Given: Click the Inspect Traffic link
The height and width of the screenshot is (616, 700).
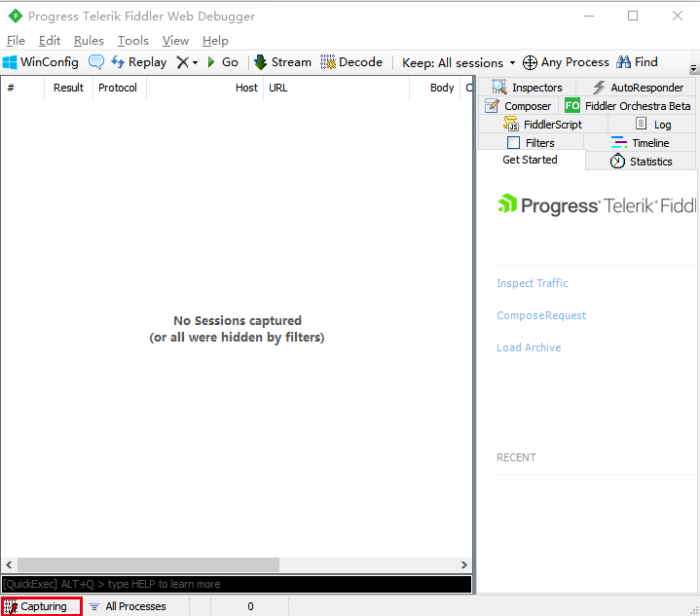Looking at the screenshot, I should pyautogui.click(x=533, y=283).
